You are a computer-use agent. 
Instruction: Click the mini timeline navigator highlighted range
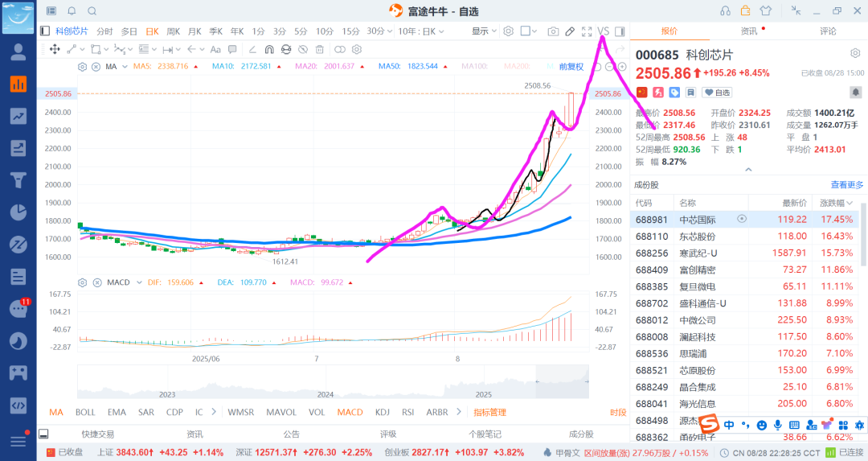tap(561, 382)
